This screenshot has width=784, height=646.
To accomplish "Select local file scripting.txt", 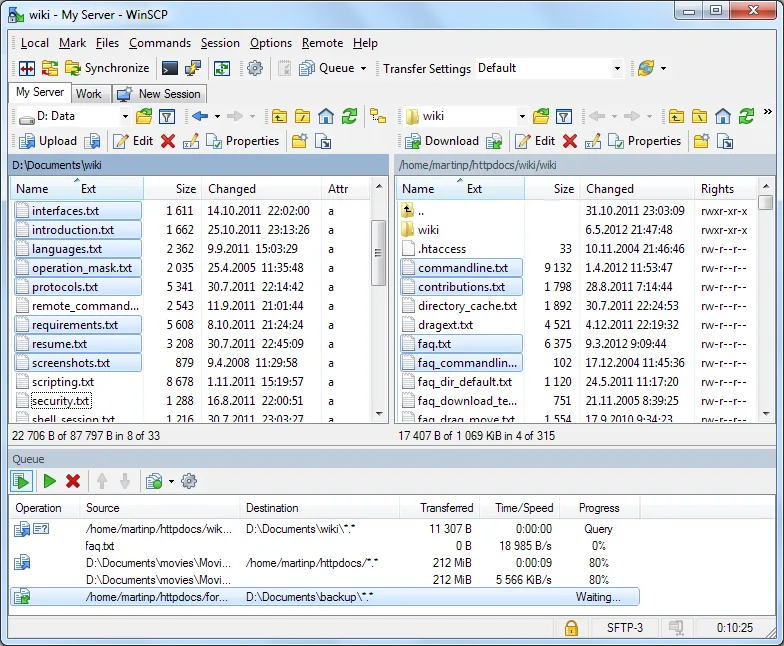I will 62,382.
